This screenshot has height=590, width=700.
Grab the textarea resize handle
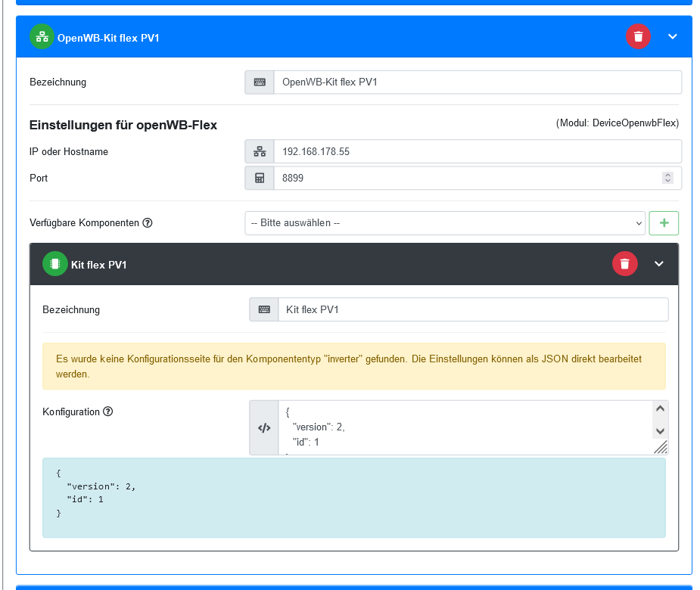661,448
